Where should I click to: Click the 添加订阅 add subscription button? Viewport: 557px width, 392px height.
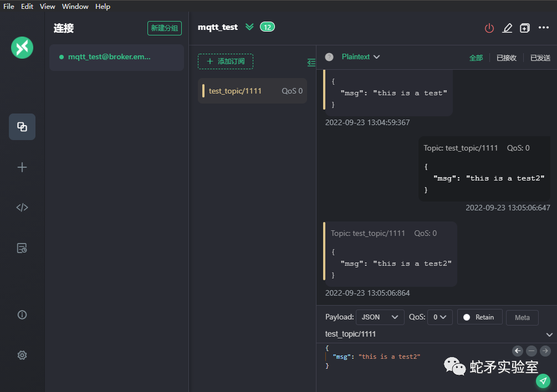[226, 61]
